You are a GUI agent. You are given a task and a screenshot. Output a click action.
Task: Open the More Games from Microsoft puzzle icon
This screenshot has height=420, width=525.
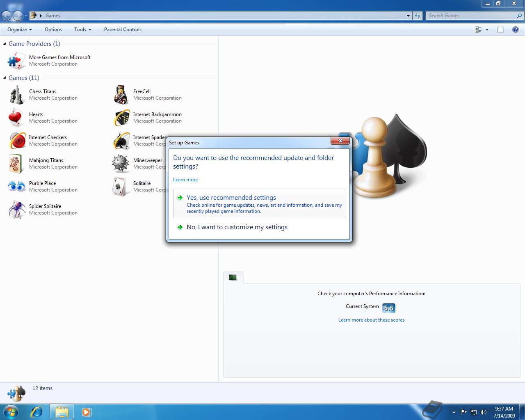coord(17,61)
